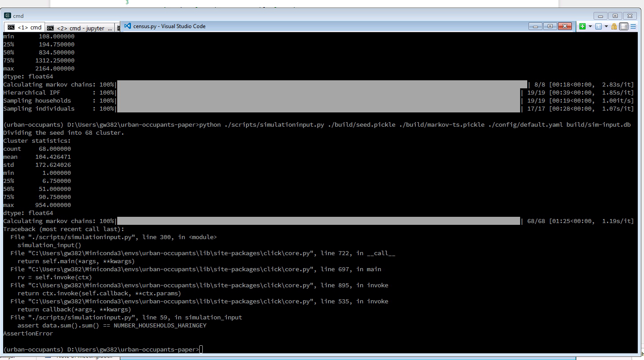This screenshot has width=644, height=360.
Task: Click the green plus new console icon
Action: (582, 26)
